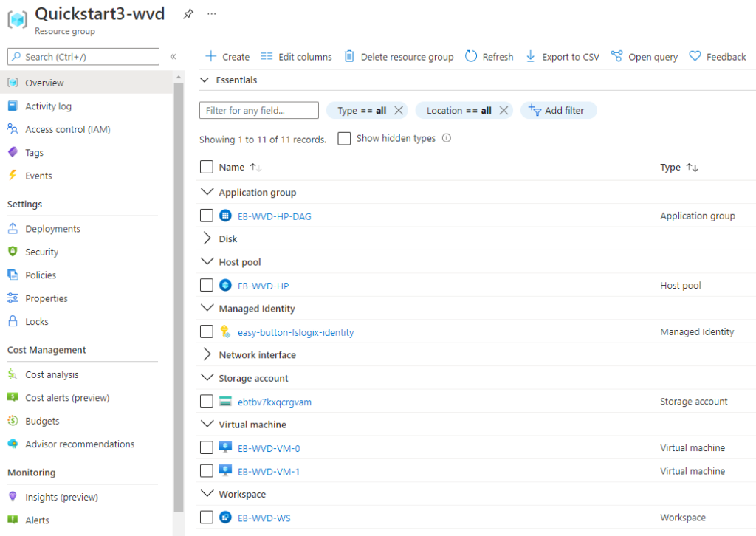756x536 pixels.
Task: Collapse the Application group section
Action: 207,192
